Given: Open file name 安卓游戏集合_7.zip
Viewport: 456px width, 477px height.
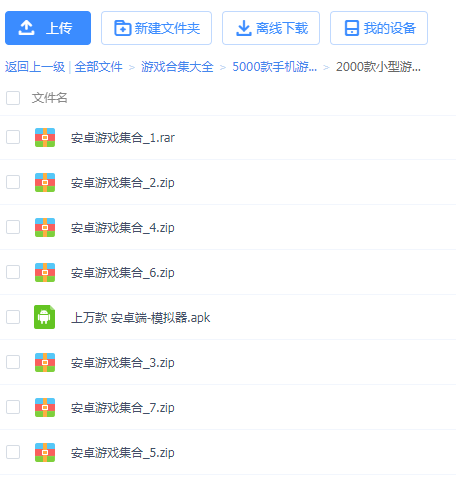Looking at the screenshot, I should pyautogui.click(x=123, y=408).
